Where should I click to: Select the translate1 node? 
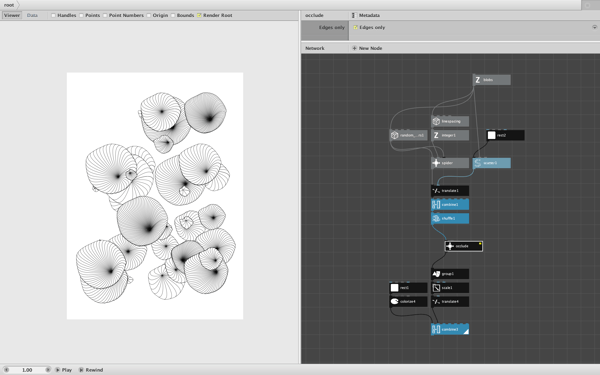point(450,191)
